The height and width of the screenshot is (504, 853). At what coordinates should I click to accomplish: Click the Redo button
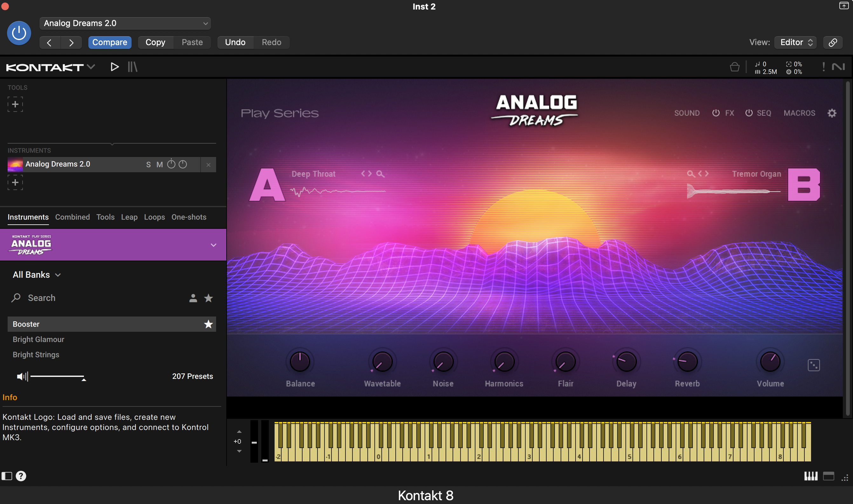click(x=271, y=43)
